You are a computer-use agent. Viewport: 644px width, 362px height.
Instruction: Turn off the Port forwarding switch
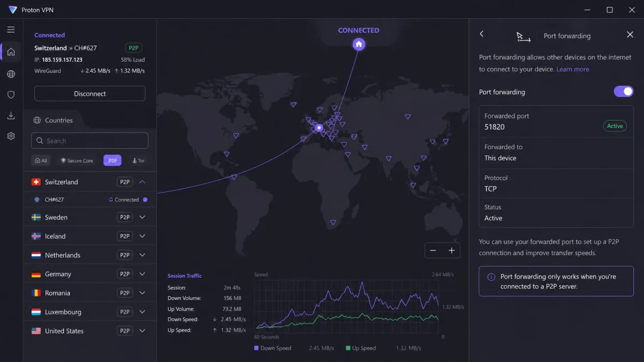coord(624,92)
